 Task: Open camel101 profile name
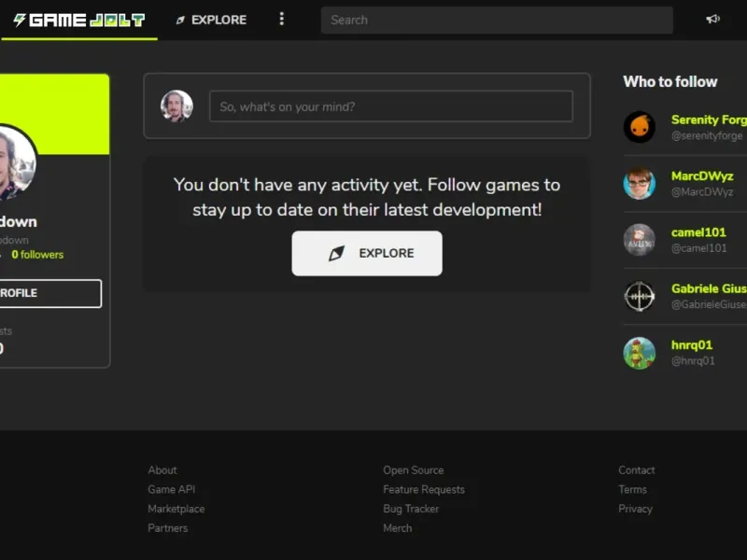coord(698,232)
